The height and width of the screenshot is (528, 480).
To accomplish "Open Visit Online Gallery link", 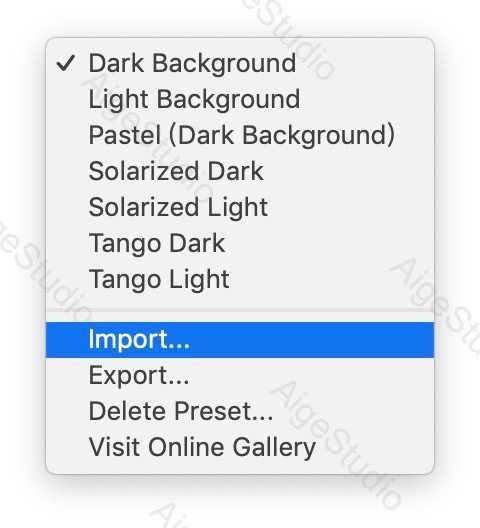I will [240, 448].
